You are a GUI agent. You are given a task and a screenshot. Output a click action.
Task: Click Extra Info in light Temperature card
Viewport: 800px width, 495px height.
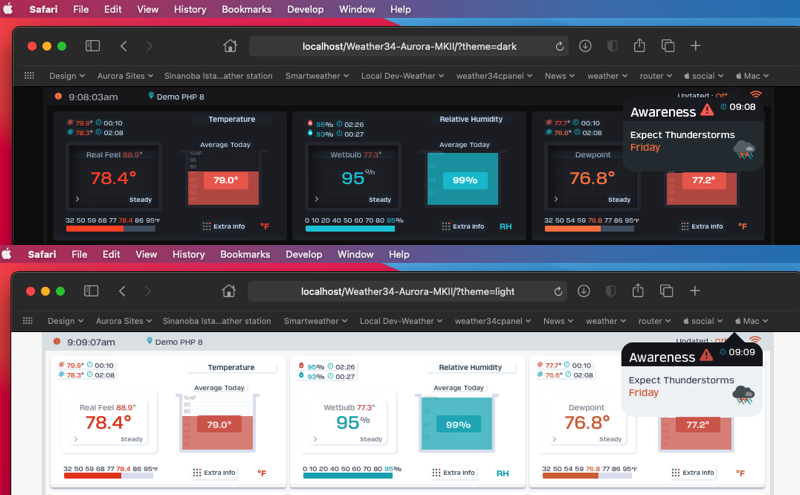click(x=214, y=473)
